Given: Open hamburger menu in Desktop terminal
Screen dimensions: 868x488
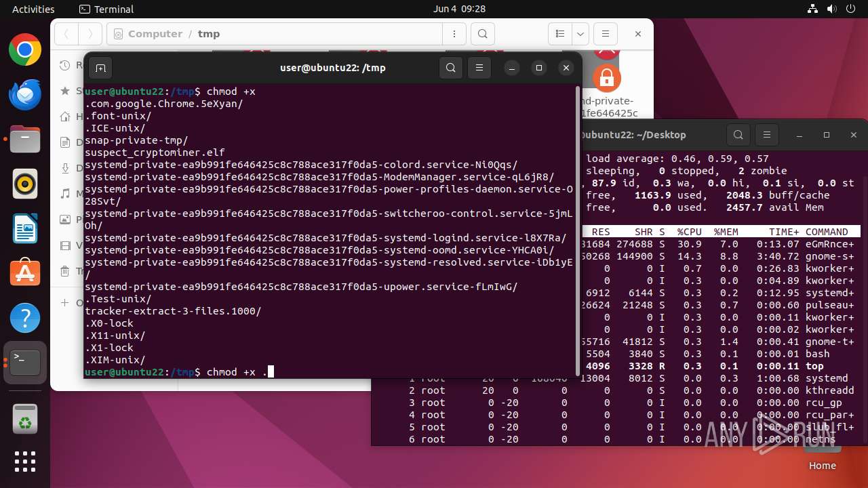Looking at the screenshot, I should point(767,135).
